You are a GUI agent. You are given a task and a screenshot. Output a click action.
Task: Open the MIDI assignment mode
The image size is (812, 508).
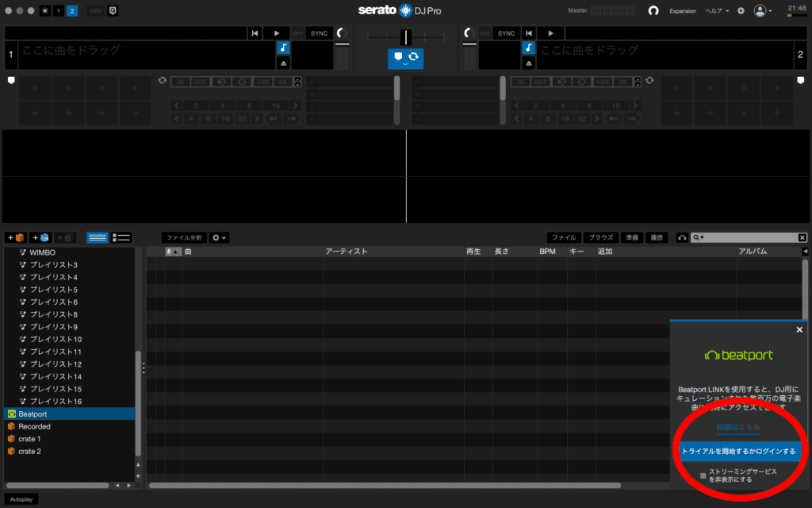pos(96,10)
